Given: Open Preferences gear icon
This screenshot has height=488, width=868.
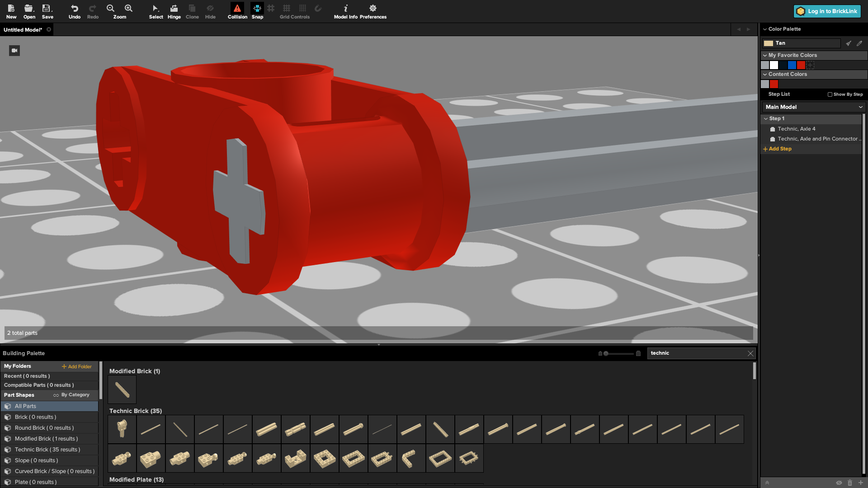Looking at the screenshot, I should pos(373,9).
